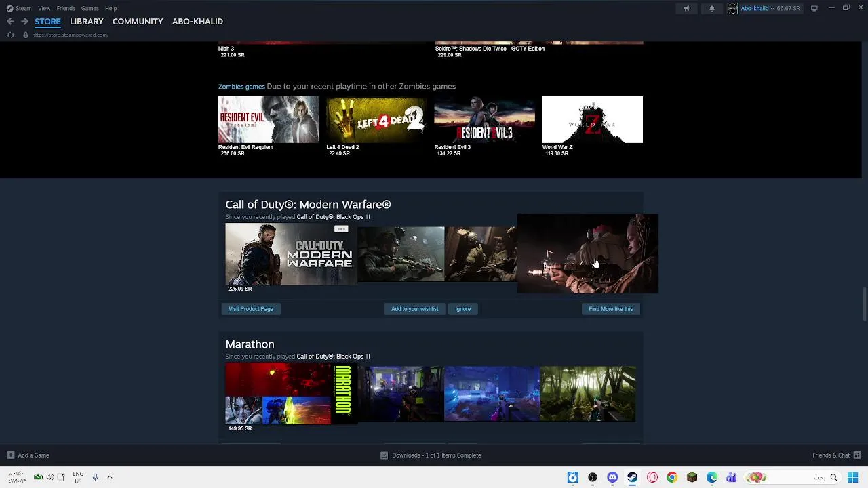Image resolution: width=868 pixels, height=488 pixels.
Task: Click the Steam taskbar icon
Action: pos(632,477)
